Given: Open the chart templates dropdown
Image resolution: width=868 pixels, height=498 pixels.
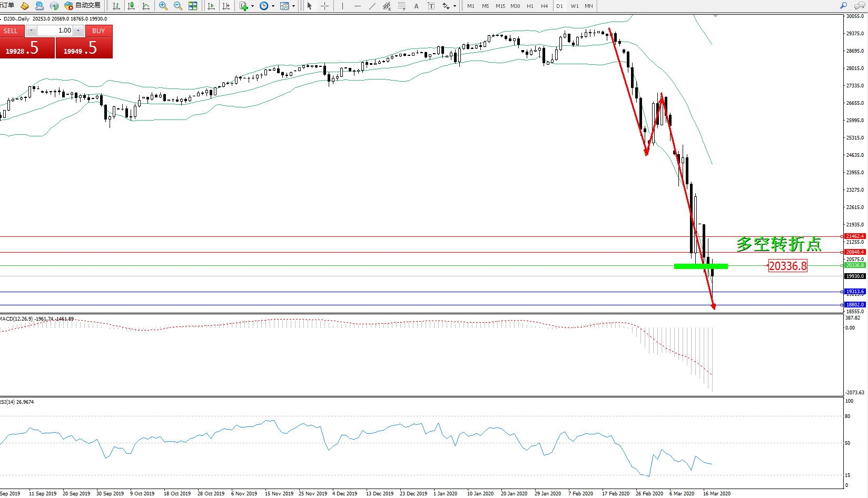Looking at the screenshot, I should tap(288, 6).
